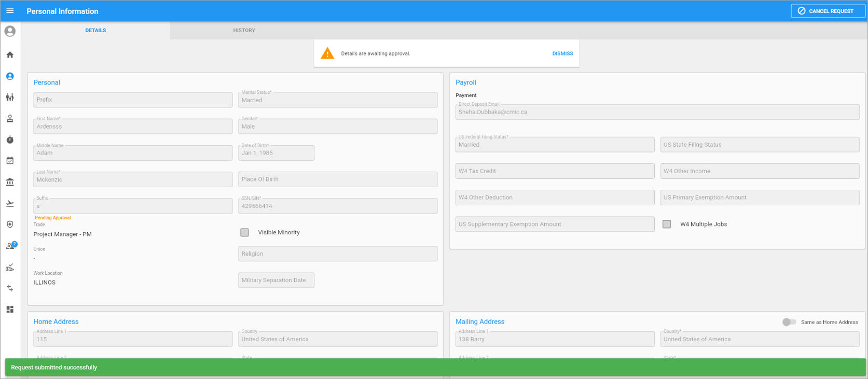The height and width of the screenshot is (379, 868).
Task: Open the shield plus benefits icon
Action: tap(10, 224)
